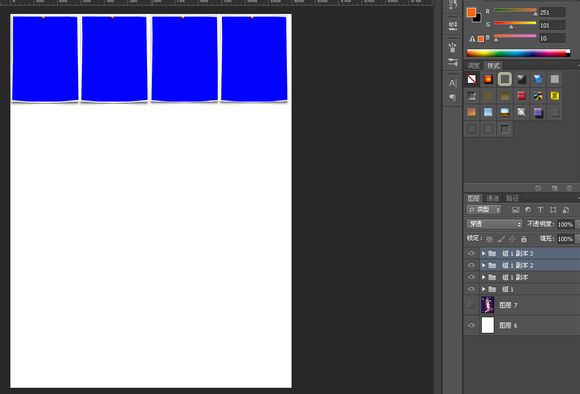Open the blend mode 穿透 dropdown
The width and height of the screenshot is (580, 394).
tap(495, 224)
